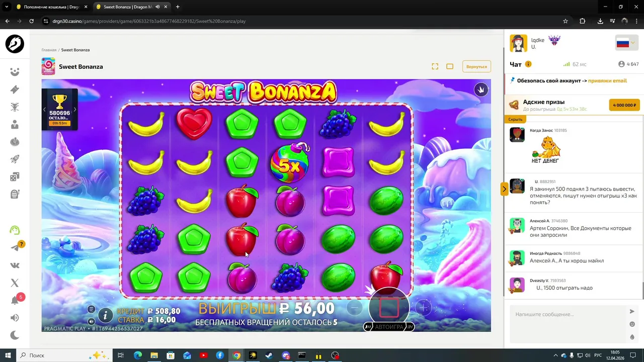
Task: Click Алексей А. chat username
Action: [540, 221]
